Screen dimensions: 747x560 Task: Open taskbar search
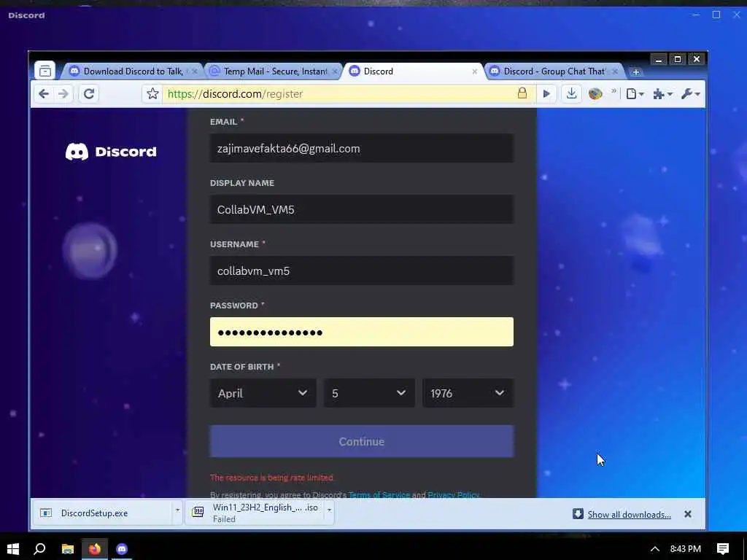(x=39, y=548)
